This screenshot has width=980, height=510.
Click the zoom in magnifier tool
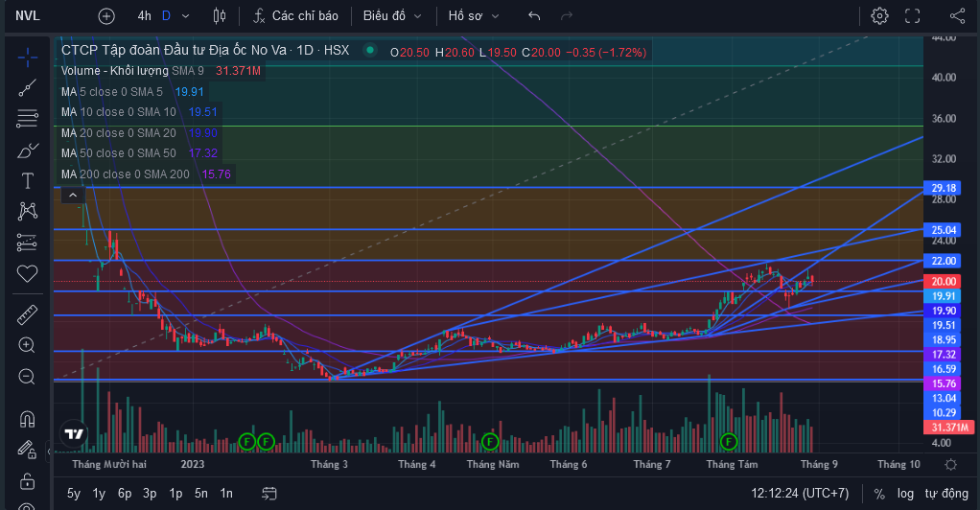pyautogui.click(x=27, y=345)
